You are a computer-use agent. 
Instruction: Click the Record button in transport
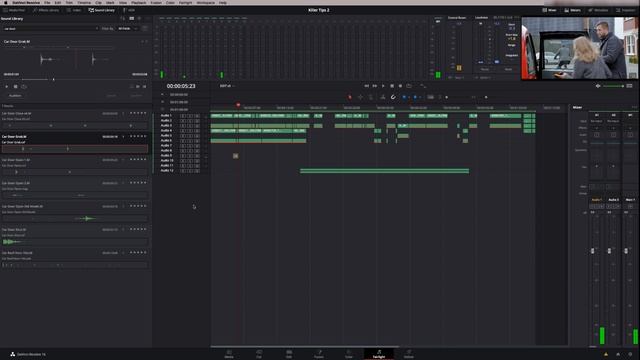click(x=400, y=86)
